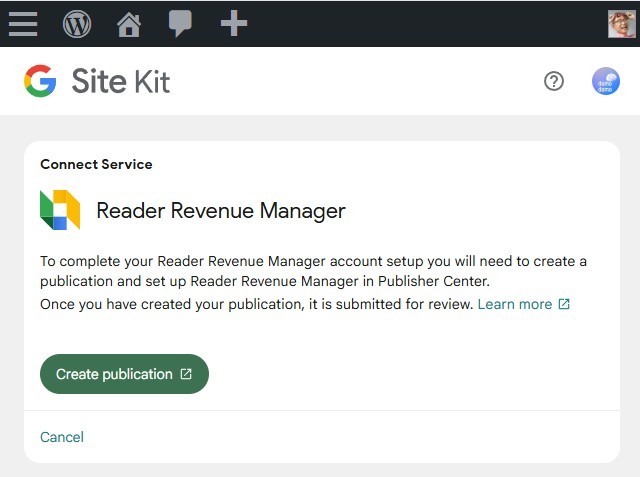Click the Learn more link
This screenshot has width=640, height=477.
point(524,304)
